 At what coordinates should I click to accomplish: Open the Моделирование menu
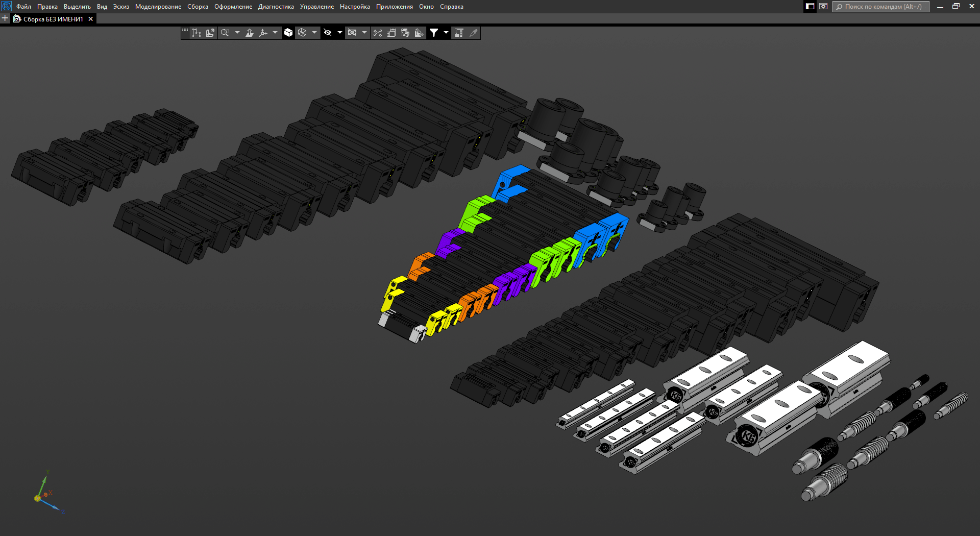tap(158, 7)
